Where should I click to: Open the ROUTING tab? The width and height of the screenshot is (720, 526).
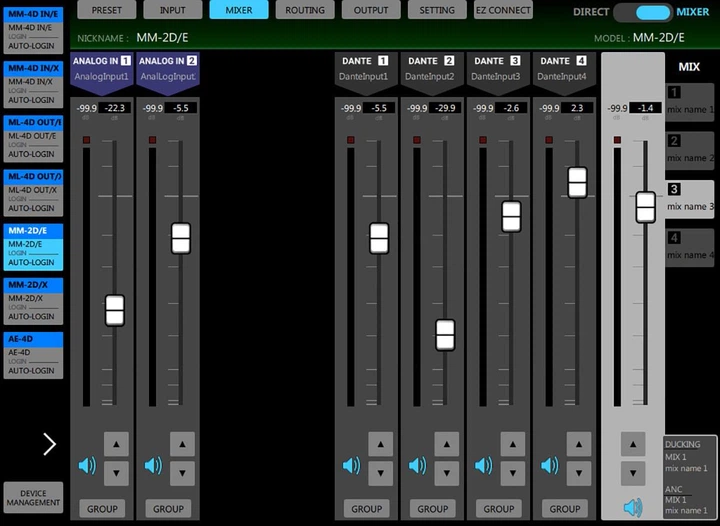coord(305,10)
